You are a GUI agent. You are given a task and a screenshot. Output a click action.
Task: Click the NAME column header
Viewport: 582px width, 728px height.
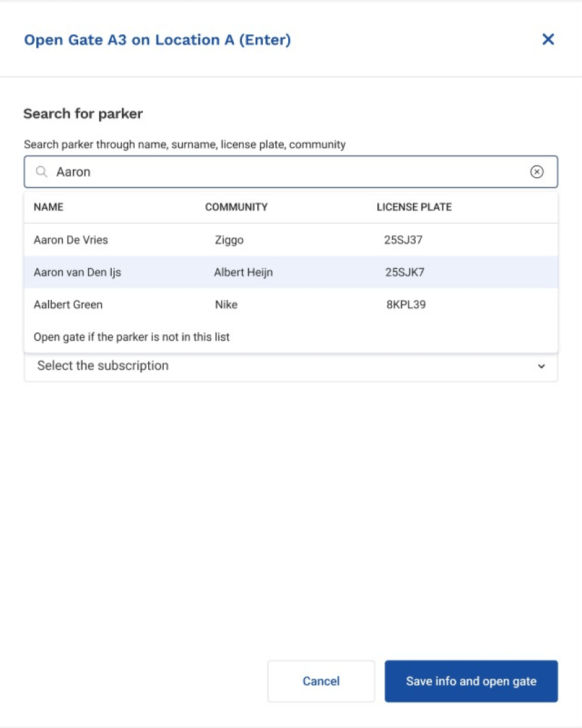[48, 207]
